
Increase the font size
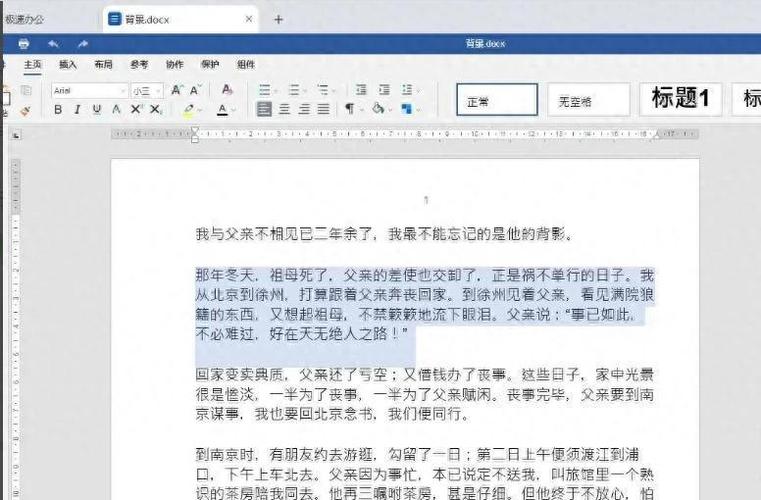pos(177,90)
